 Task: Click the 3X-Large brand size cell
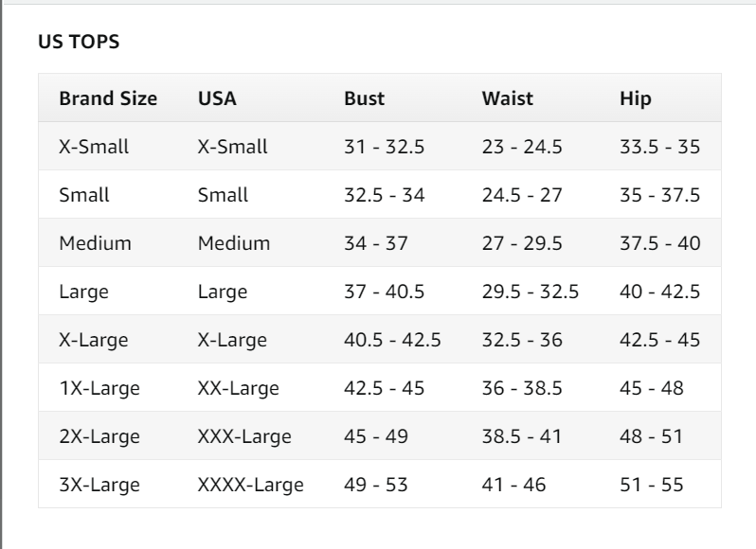pyautogui.click(x=99, y=485)
